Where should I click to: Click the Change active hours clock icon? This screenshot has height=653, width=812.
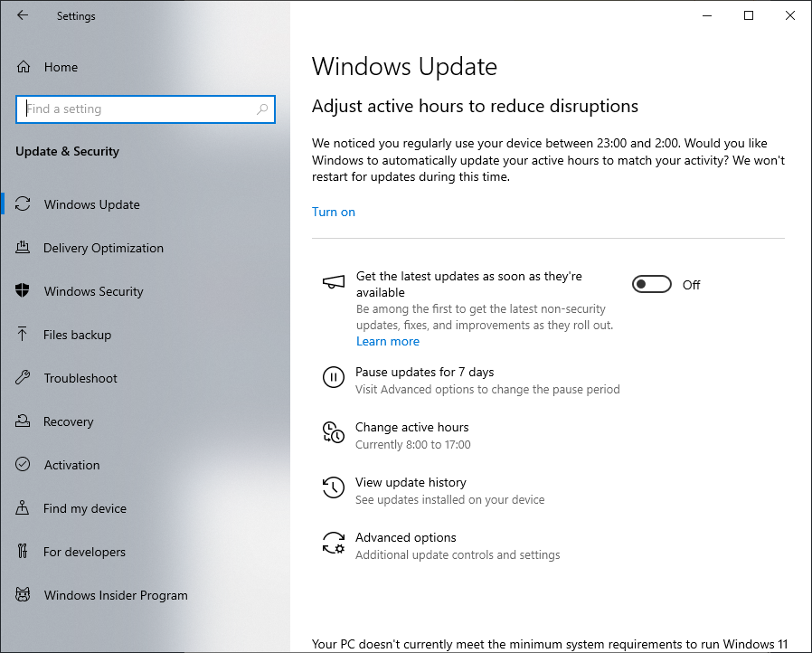point(334,433)
